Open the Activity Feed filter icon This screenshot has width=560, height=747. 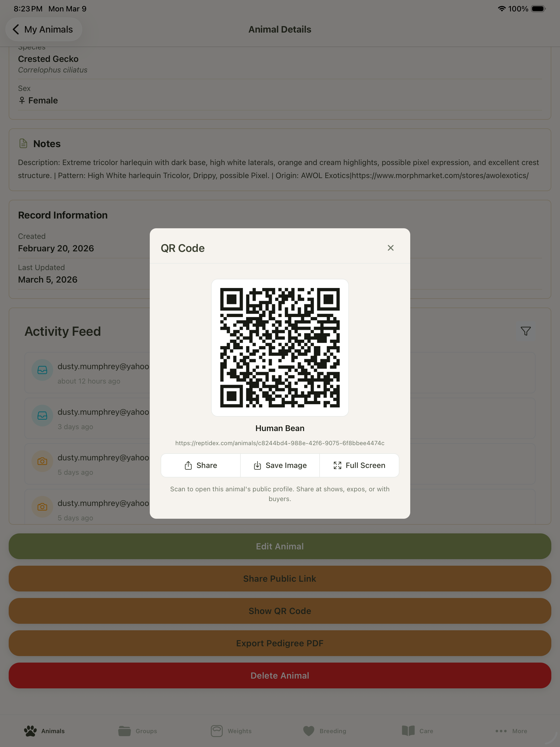[526, 331]
